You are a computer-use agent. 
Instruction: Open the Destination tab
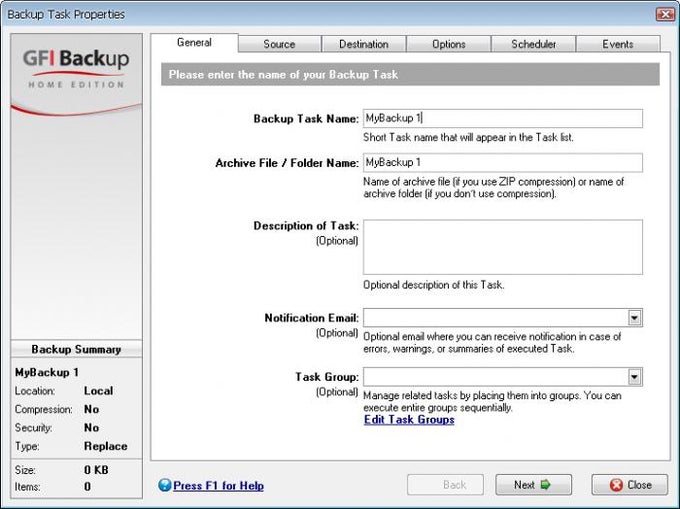[x=363, y=44]
